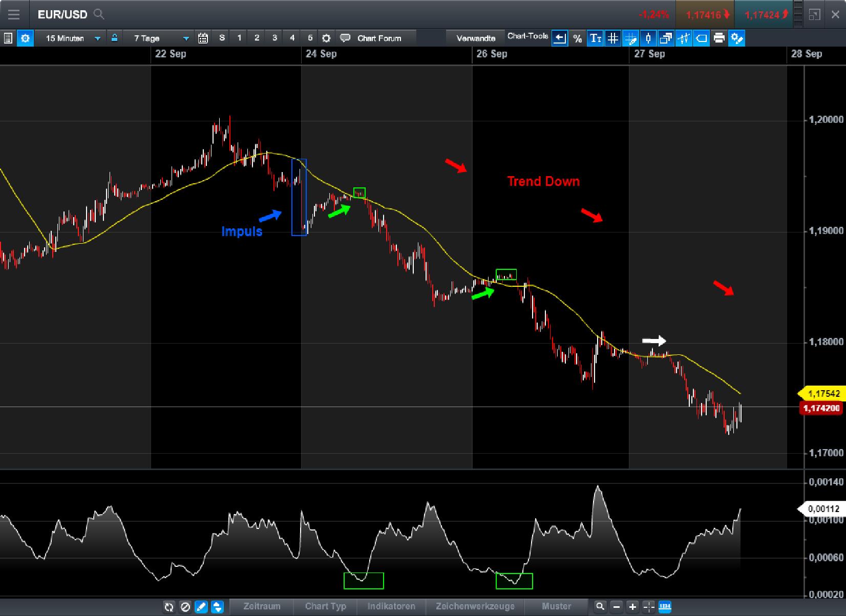Open the Indikatoren menu
This screenshot has width=846, height=616.
coord(391,606)
